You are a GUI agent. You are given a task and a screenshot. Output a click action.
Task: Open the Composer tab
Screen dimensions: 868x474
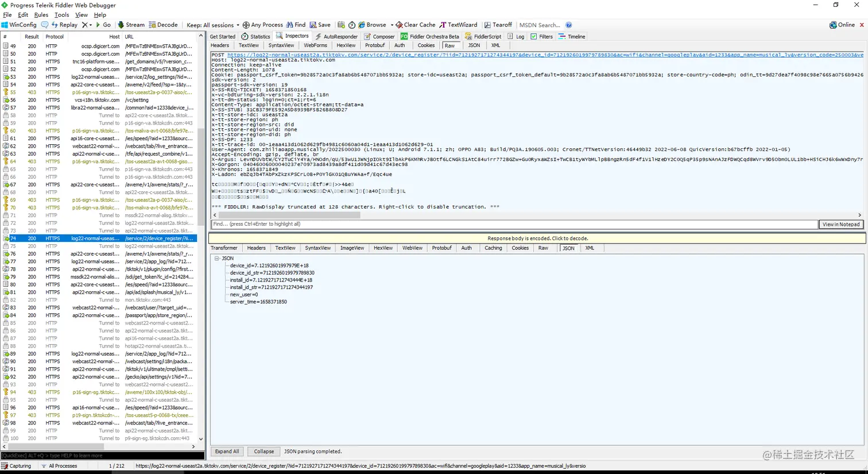tap(379, 36)
